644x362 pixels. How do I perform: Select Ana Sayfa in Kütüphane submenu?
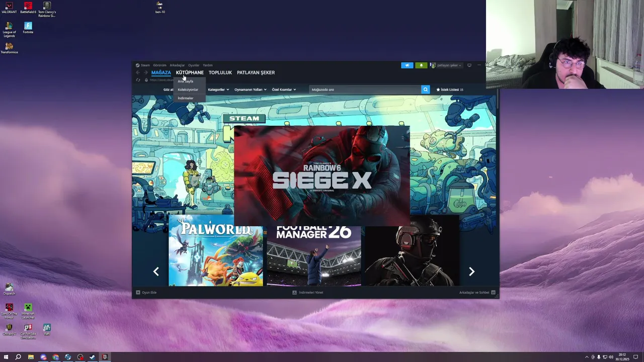[x=189, y=81]
